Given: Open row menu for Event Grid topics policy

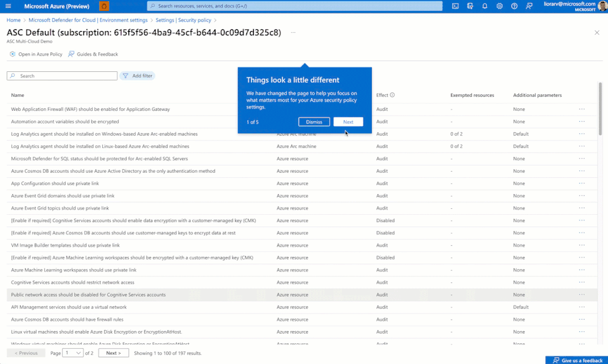Looking at the screenshot, I should (x=582, y=208).
